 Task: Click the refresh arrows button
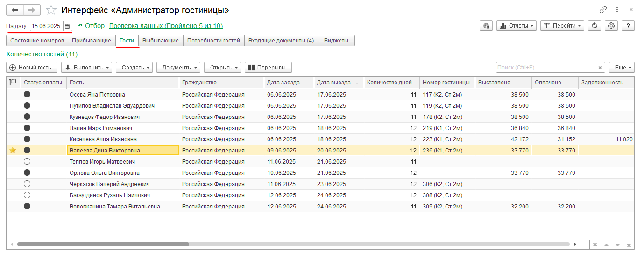click(x=594, y=26)
